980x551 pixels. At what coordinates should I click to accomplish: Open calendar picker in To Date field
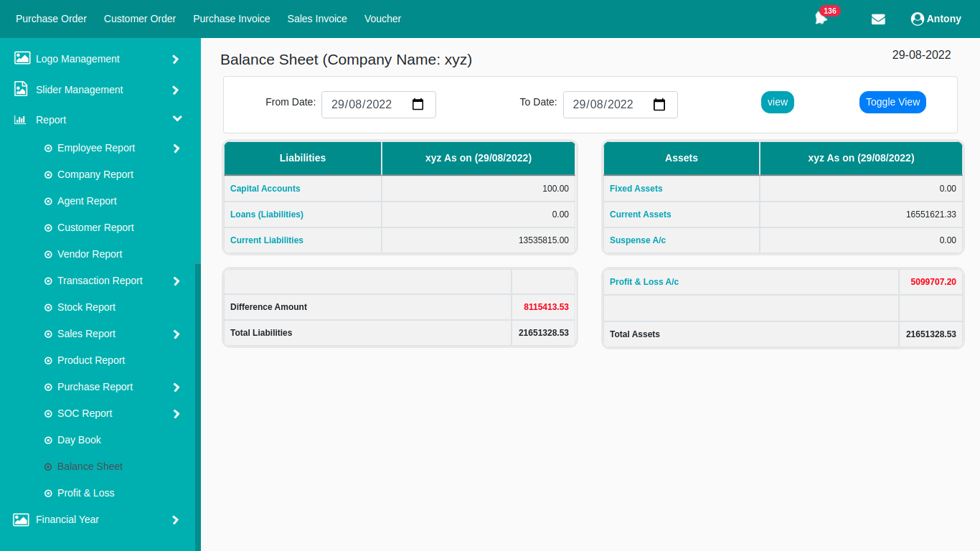pyautogui.click(x=659, y=105)
